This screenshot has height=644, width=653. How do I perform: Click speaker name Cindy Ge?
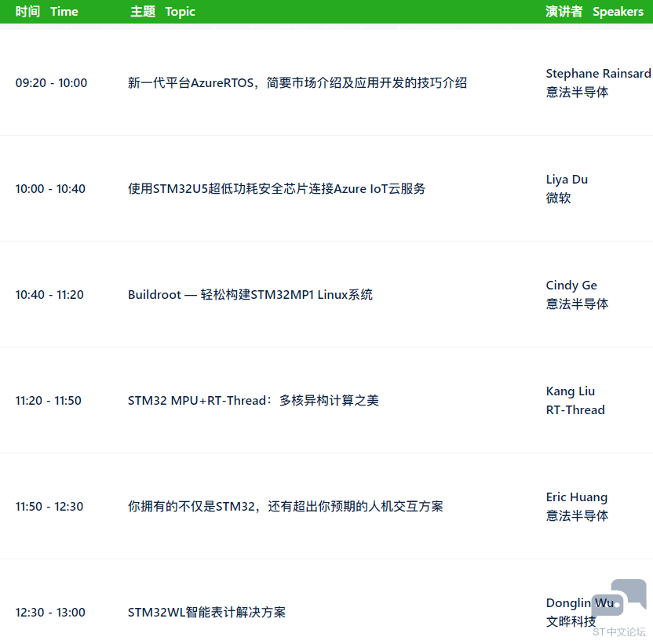[571, 286]
